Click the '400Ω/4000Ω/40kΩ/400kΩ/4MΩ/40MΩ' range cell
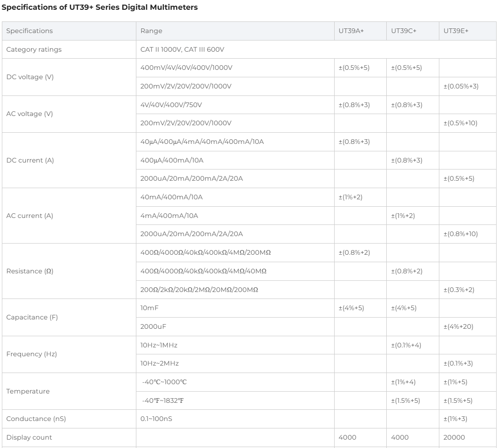This screenshot has height=448, width=498. tap(235, 271)
